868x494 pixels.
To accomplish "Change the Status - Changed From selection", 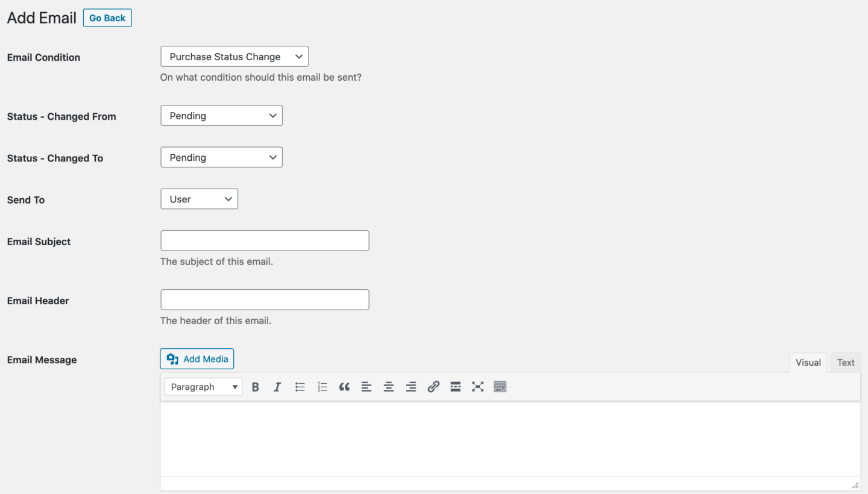I will 221,115.
